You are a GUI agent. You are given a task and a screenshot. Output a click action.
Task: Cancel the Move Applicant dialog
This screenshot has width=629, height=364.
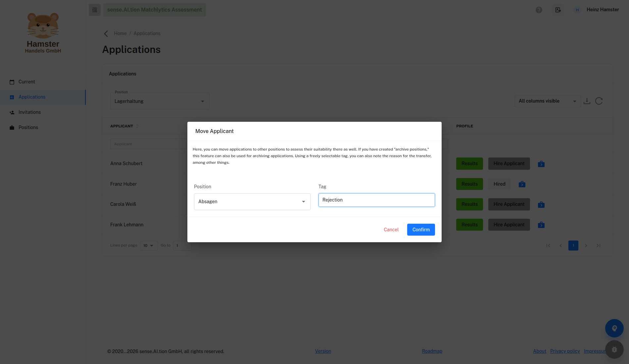click(x=391, y=230)
